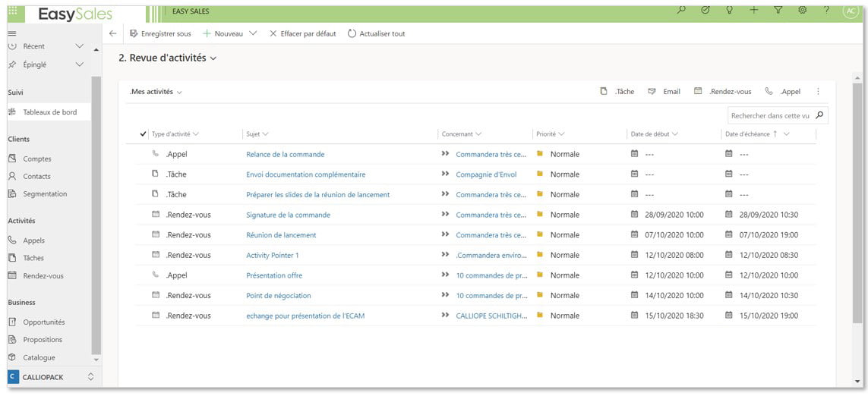The height and width of the screenshot is (396, 868).
Task: Click Actualiser tout button
Action: (x=376, y=33)
